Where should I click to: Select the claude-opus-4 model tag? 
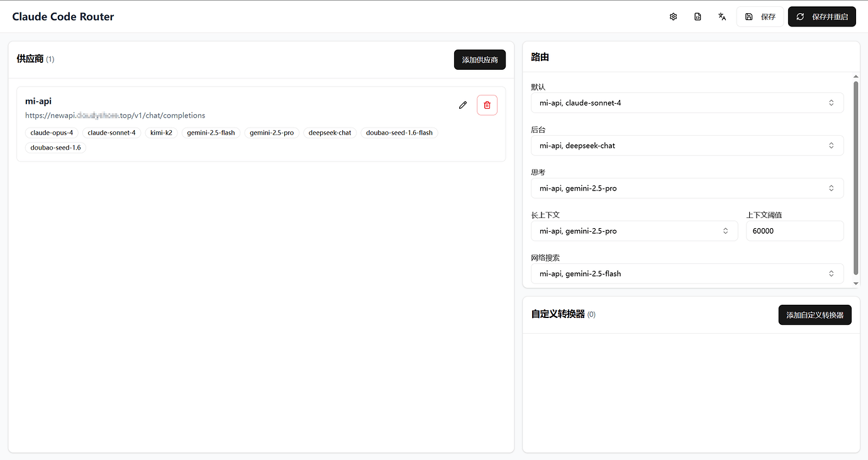pos(52,133)
